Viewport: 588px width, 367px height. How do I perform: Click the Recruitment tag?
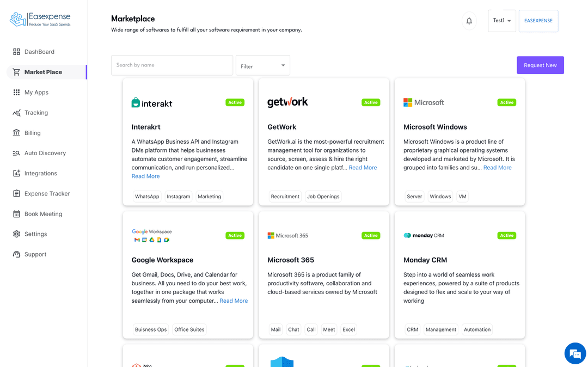(x=285, y=197)
